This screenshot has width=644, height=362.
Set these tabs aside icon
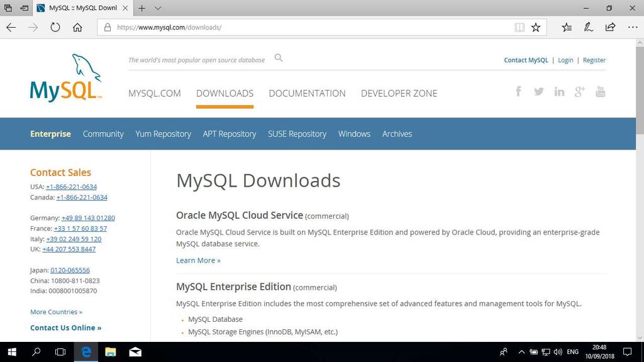25,8
